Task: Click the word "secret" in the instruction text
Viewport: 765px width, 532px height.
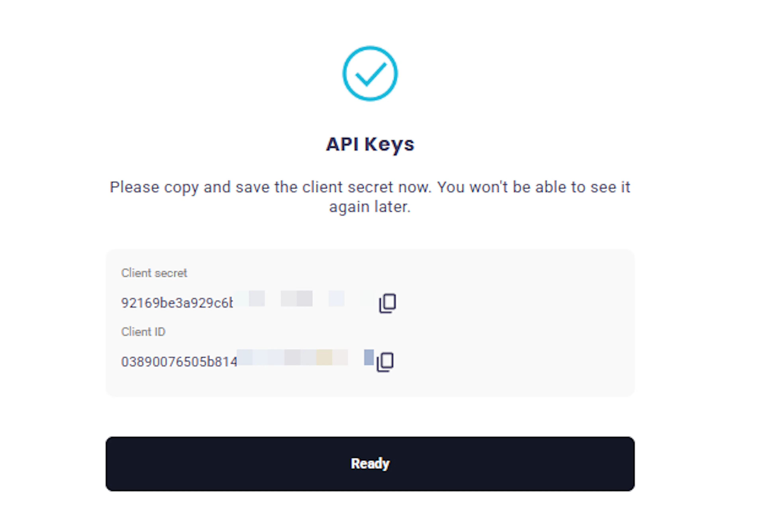Action: (370, 187)
